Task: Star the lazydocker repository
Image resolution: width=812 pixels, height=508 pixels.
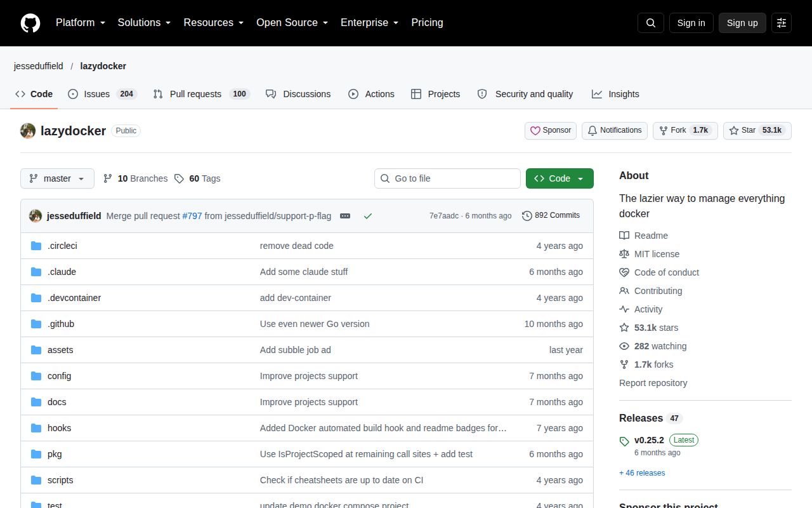Action: (757, 131)
